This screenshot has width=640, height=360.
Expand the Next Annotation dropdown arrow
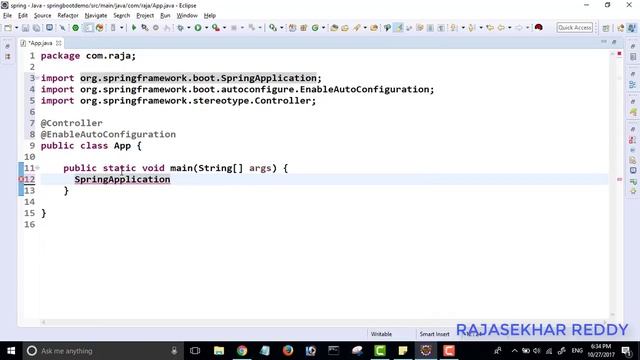coord(463,28)
